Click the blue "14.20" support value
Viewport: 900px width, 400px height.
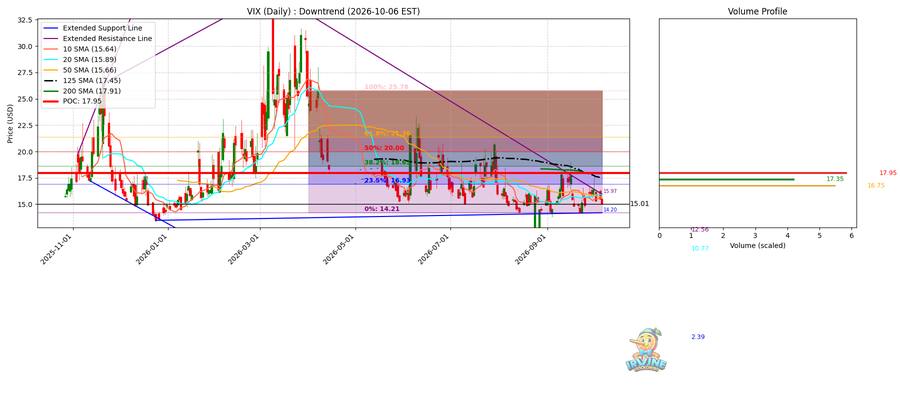click(610, 210)
